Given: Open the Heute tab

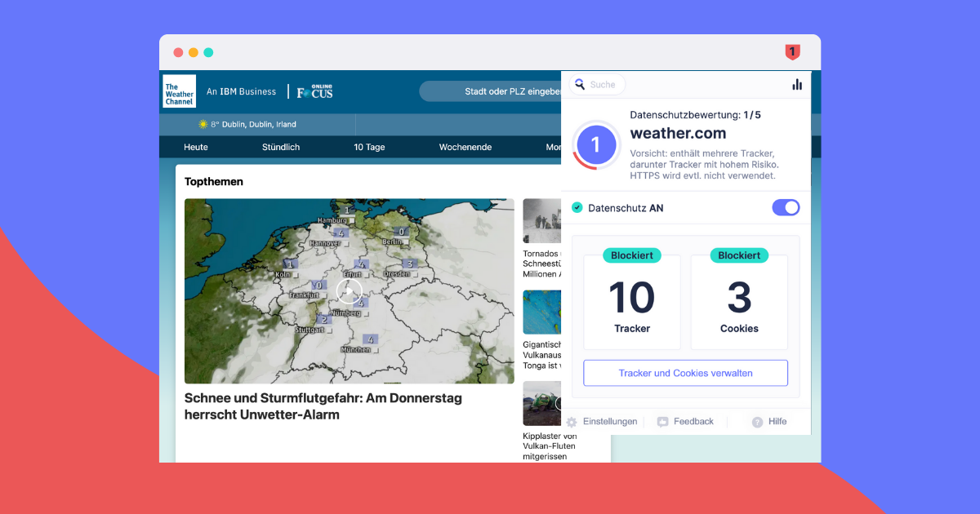Looking at the screenshot, I should 196,147.
